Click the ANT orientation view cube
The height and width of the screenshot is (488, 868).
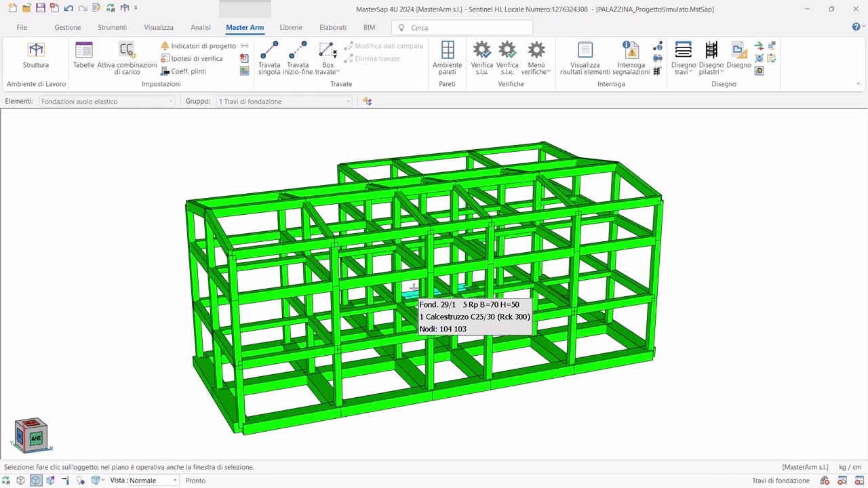36,439
